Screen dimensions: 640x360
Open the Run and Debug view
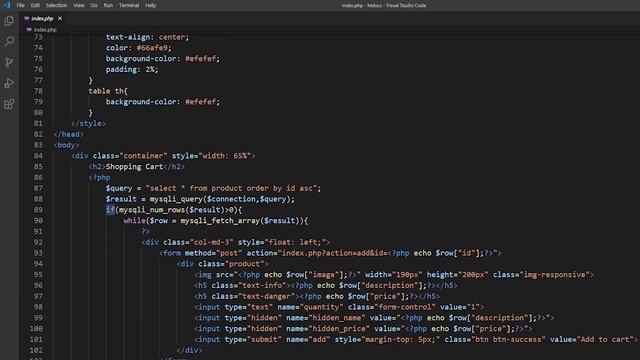coord(9,83)
